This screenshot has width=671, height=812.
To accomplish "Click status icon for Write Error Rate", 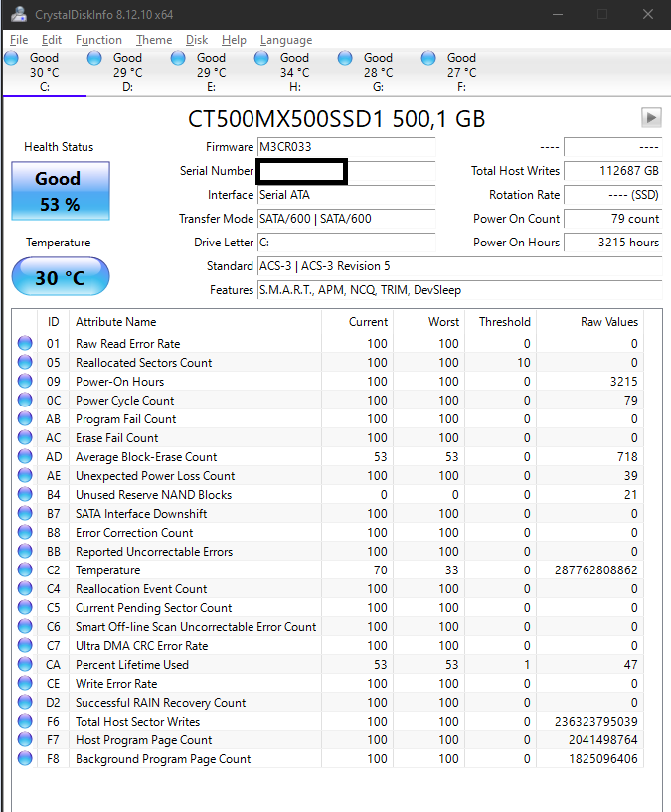I will click(25, 683).
